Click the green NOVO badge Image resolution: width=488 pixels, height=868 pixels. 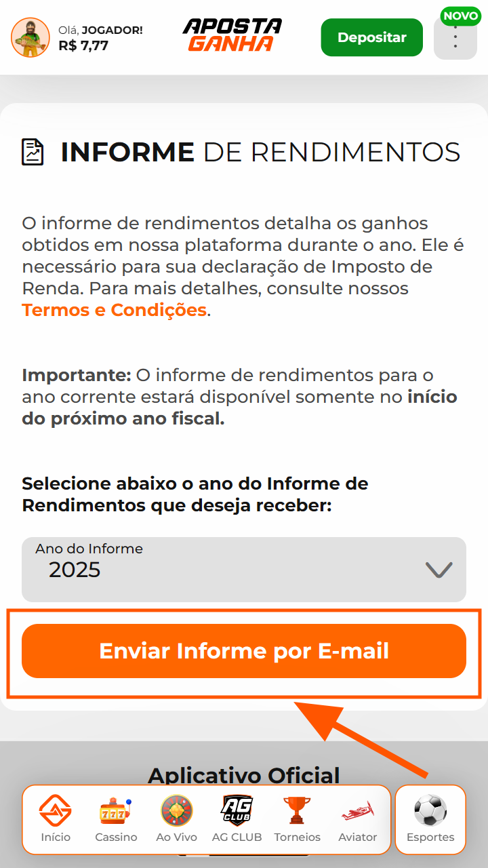(460, 16)
